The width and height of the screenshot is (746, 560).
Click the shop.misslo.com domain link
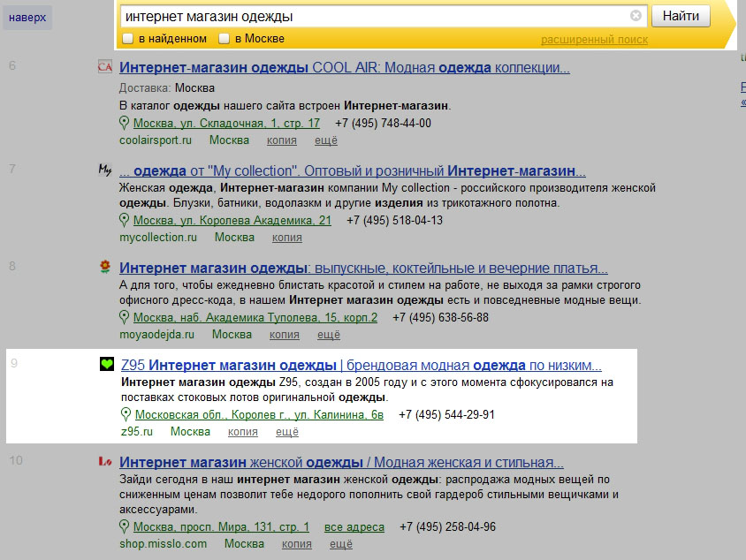(x=164, y=544)
